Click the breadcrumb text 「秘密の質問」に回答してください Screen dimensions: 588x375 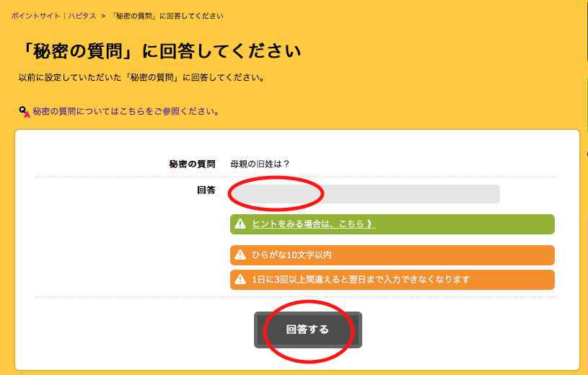(167, 16)
